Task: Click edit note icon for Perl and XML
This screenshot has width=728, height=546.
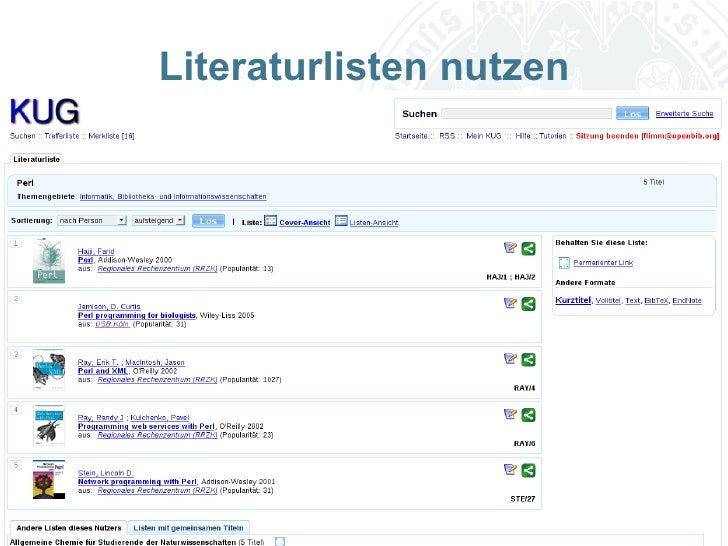Action: pos(510,359)
